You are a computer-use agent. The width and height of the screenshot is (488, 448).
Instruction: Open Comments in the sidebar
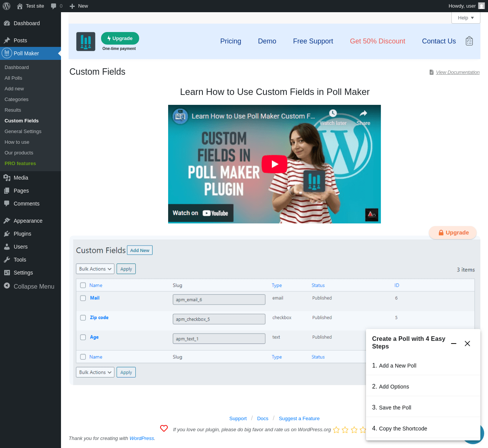(30, 204)
